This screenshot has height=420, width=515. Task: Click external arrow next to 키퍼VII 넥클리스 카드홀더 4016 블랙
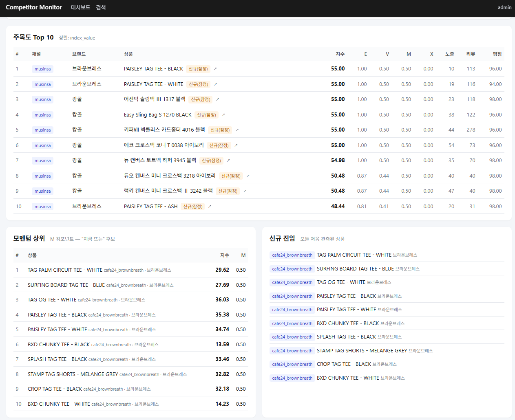click(x=237, y=130)
